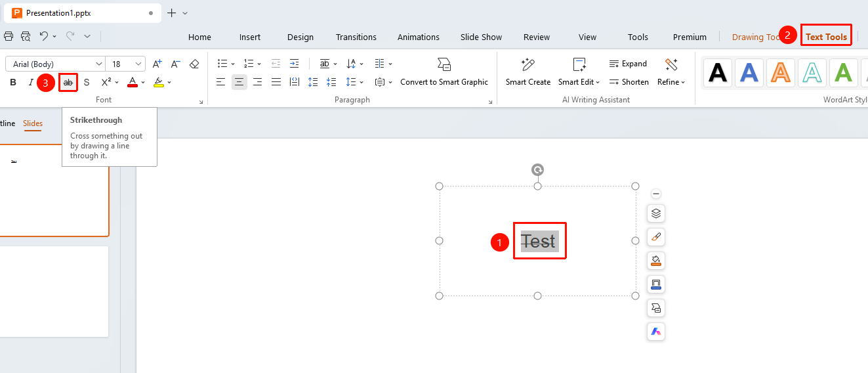Open Font group dialog launcher

[x=201, y=102]
